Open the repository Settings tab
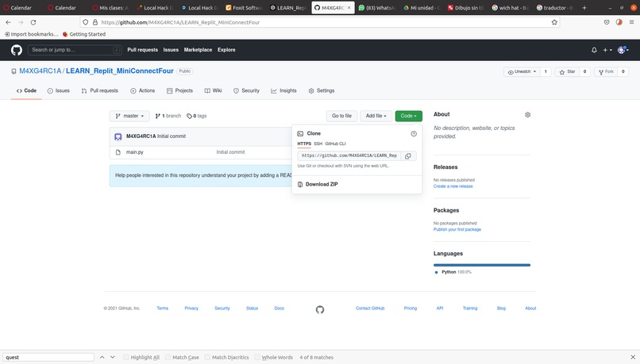The width and height of the screenshot is (640, 364). [322, 90]
